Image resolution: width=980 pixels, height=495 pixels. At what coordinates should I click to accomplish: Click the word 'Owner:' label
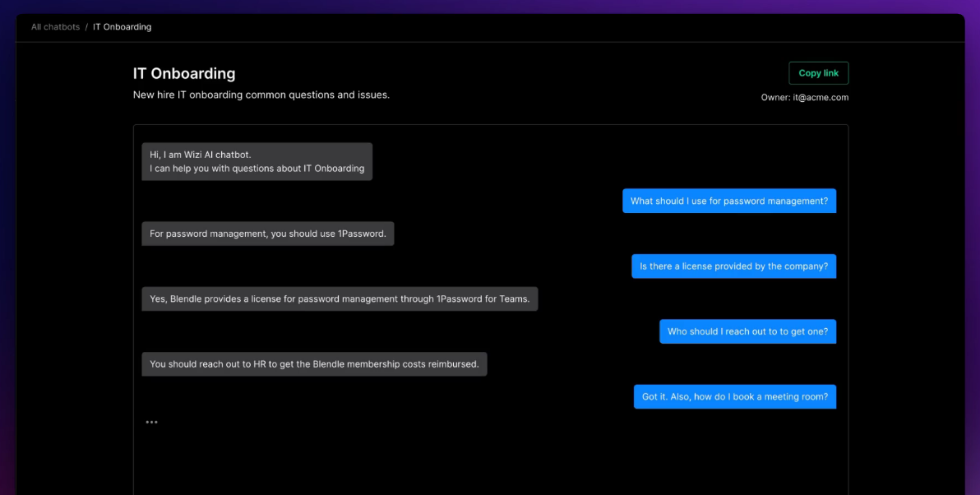tap(775, 97)
